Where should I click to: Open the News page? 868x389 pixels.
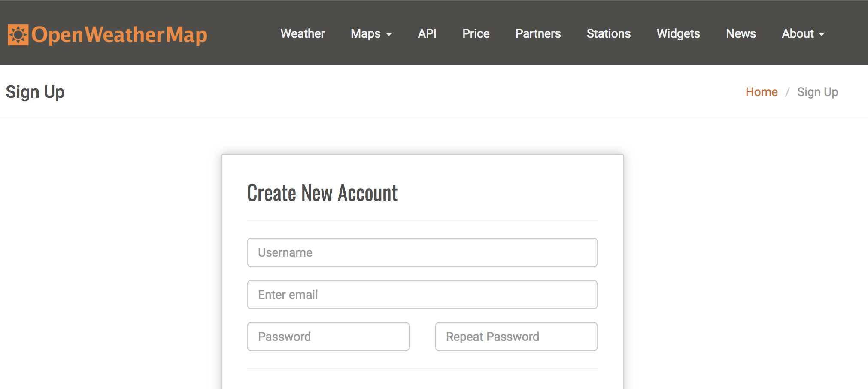point(741,34)
